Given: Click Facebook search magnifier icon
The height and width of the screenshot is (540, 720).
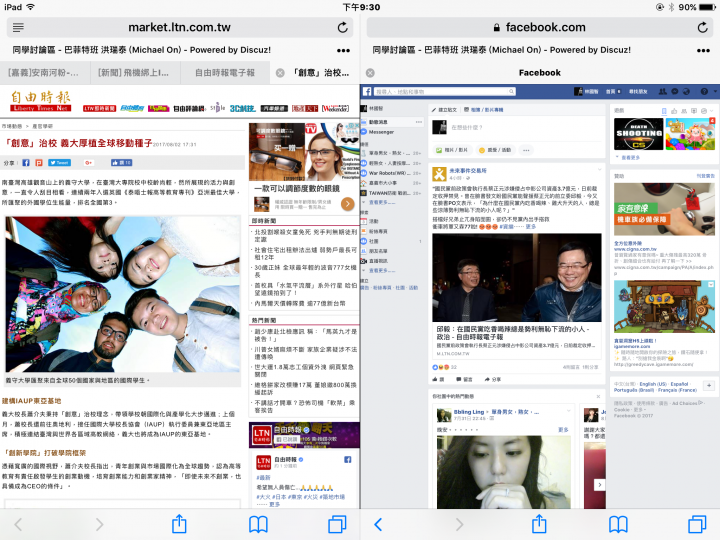Looking at the screenshot, I should click(x=511, y=91).
